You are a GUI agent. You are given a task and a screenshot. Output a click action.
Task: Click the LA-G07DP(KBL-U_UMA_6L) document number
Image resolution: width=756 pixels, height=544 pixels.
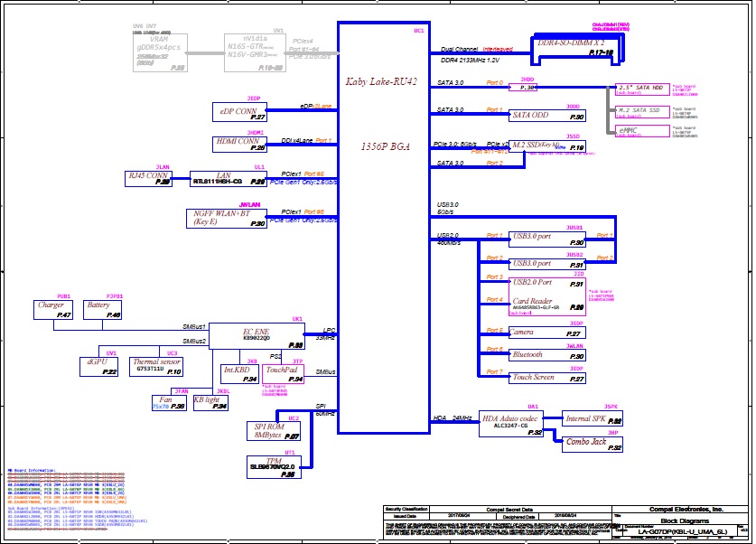click(x=682, y=532)
